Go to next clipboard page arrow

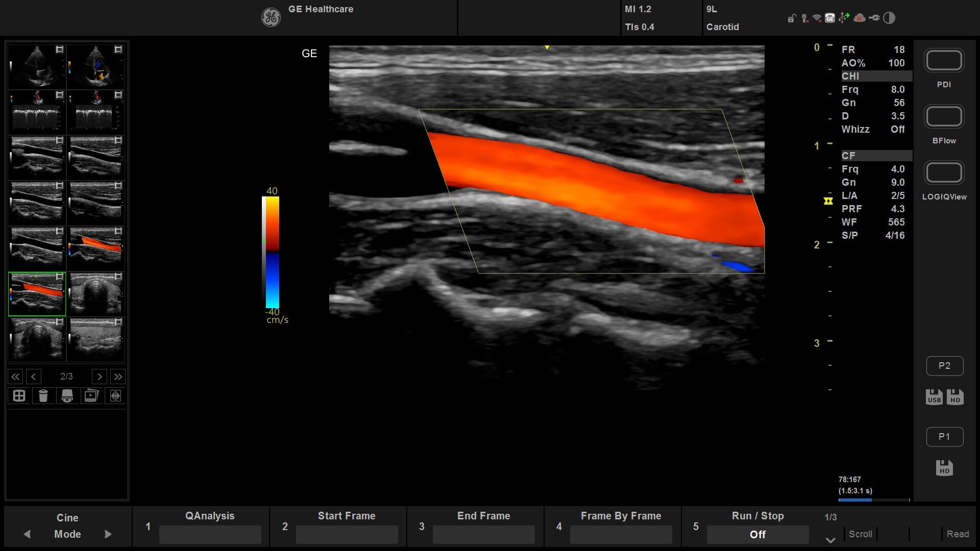(100, 377)
